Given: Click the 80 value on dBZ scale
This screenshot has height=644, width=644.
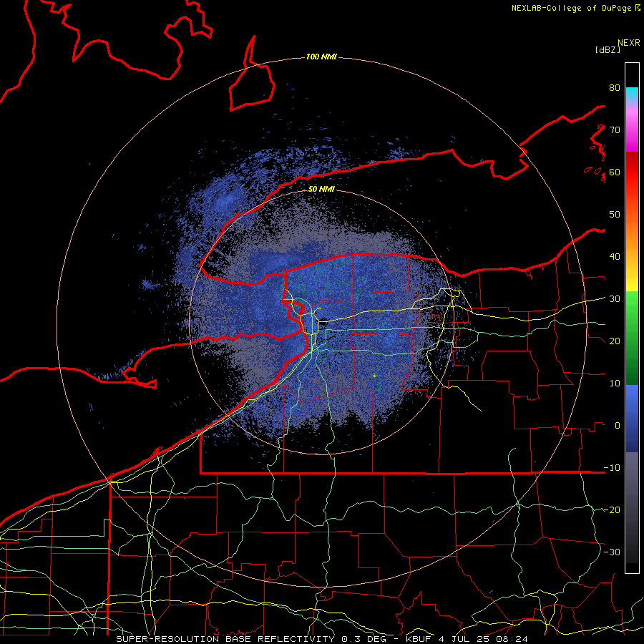Looking at the screenshot, I should click(615, 88).
